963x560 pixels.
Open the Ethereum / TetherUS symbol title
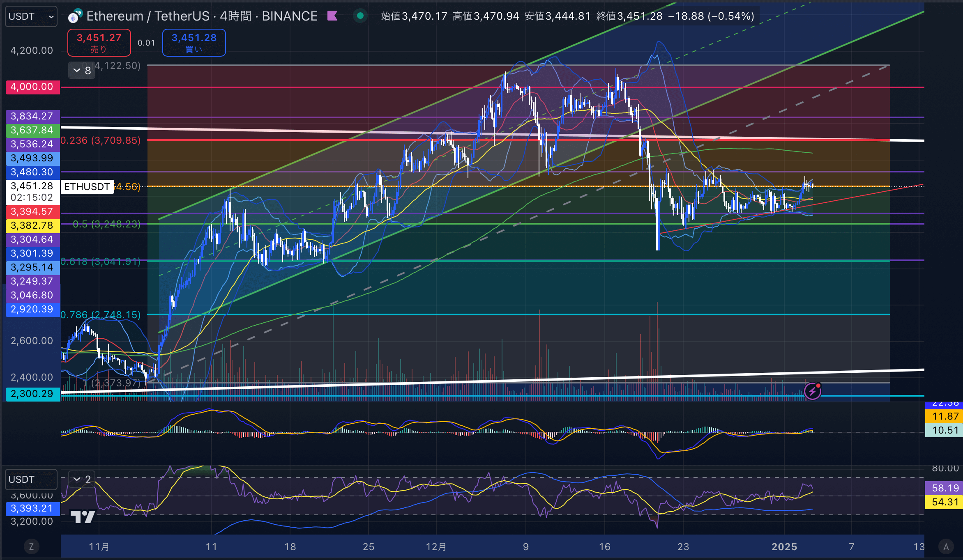[x=201, y=16]
